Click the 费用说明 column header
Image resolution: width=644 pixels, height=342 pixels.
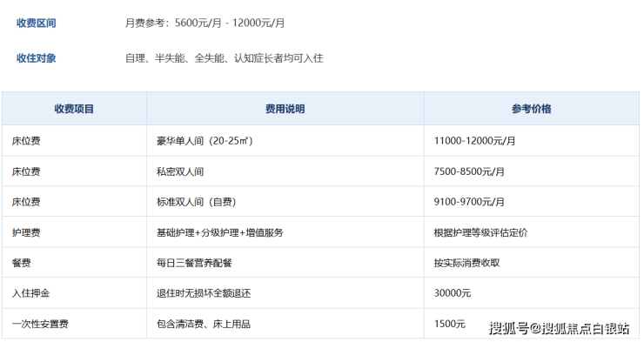tap(285, 109)
